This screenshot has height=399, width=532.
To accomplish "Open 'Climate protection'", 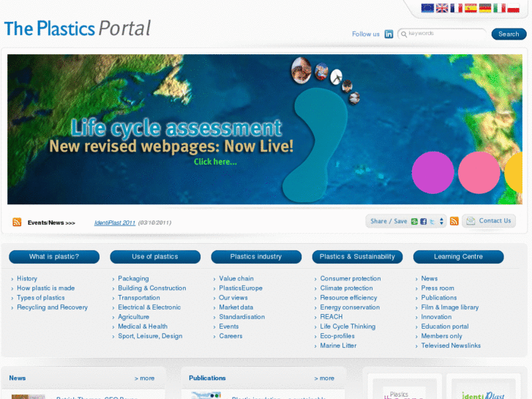I will (x=346, y=288).
